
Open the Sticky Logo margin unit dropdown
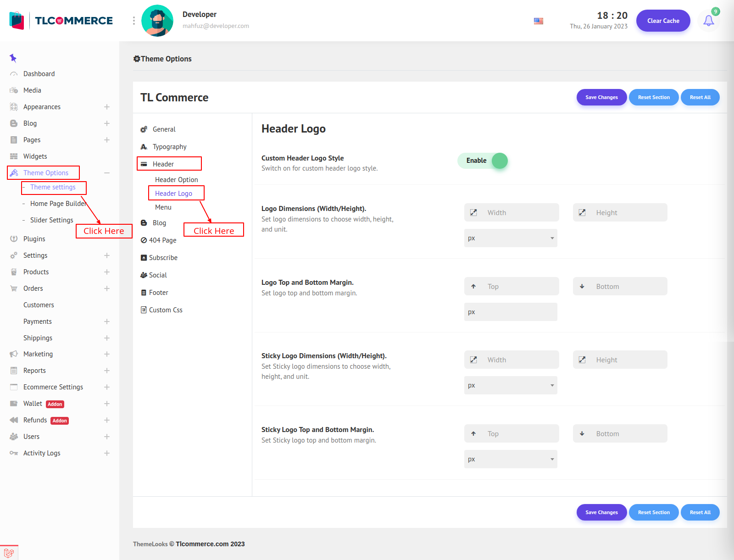point(511,459)
